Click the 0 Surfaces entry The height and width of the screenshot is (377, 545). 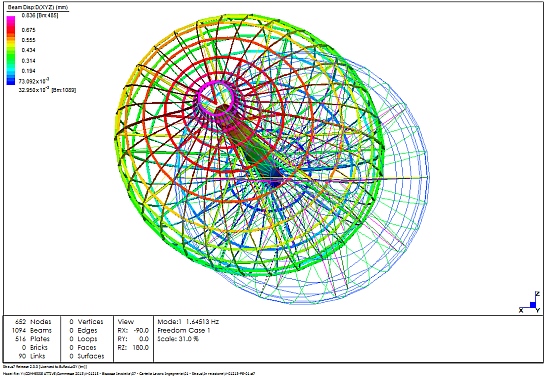tap(87, 356)
